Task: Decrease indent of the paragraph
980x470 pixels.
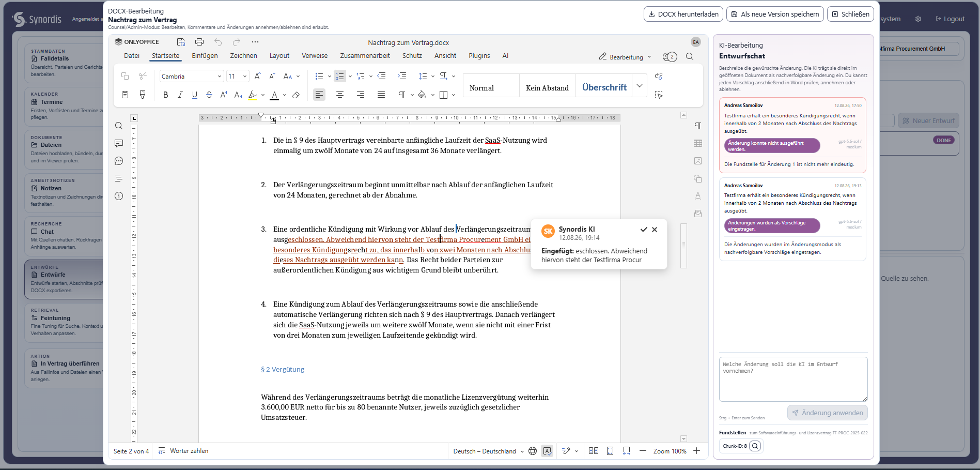Action: (x=382, y=76)
